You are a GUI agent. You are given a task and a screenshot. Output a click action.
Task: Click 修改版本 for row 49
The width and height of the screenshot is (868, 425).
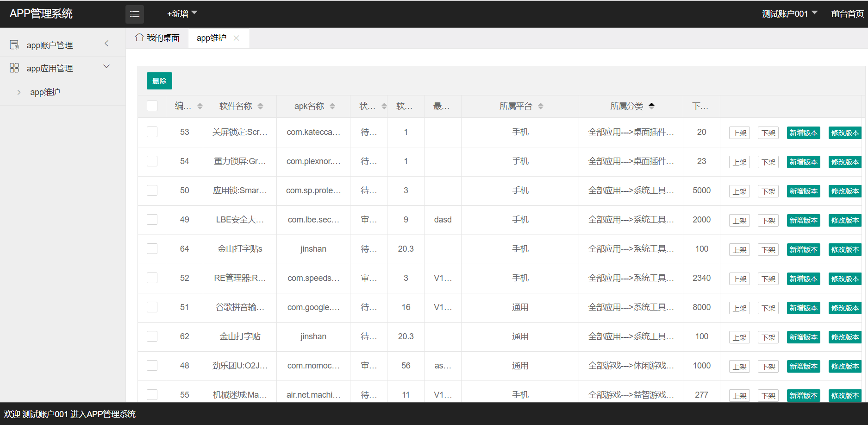845,221
